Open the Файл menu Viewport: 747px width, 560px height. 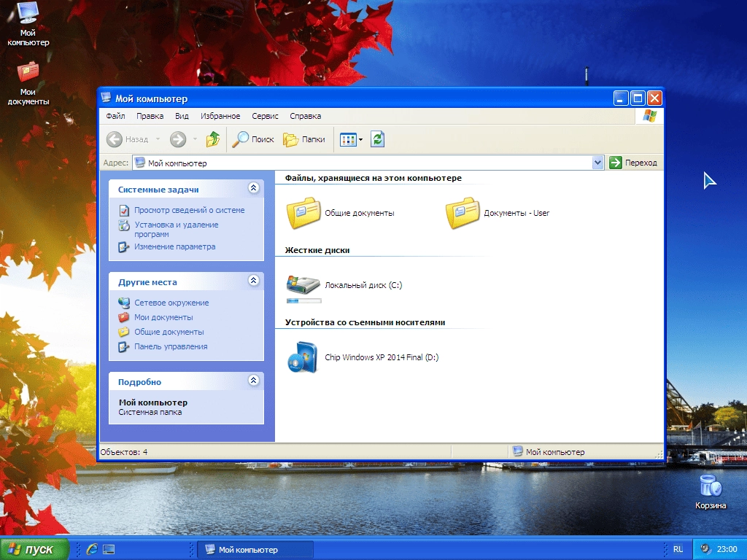pos(115,116)
